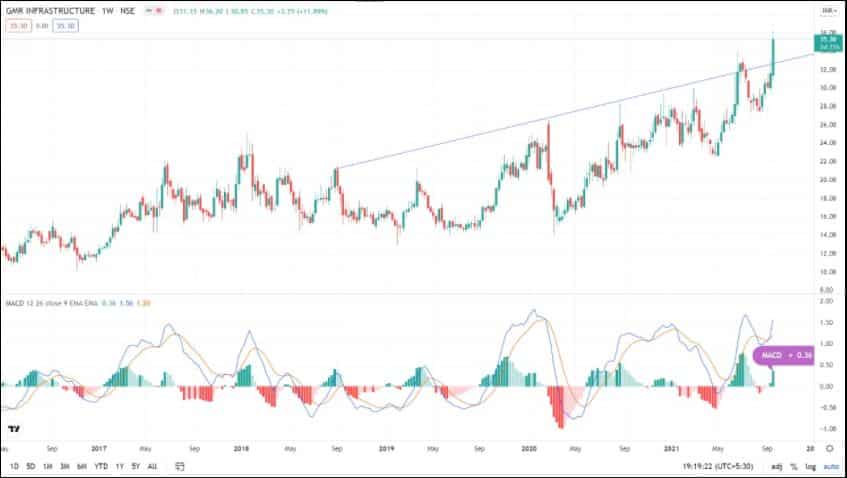Open chart settings gear icon

click(830, 448)
